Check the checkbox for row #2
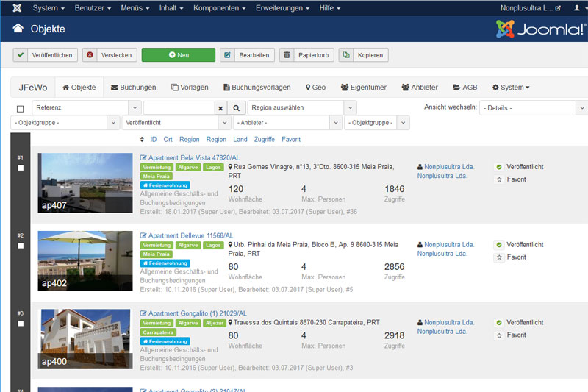Viewport: 588px width, 392px height. click(21, 246)
